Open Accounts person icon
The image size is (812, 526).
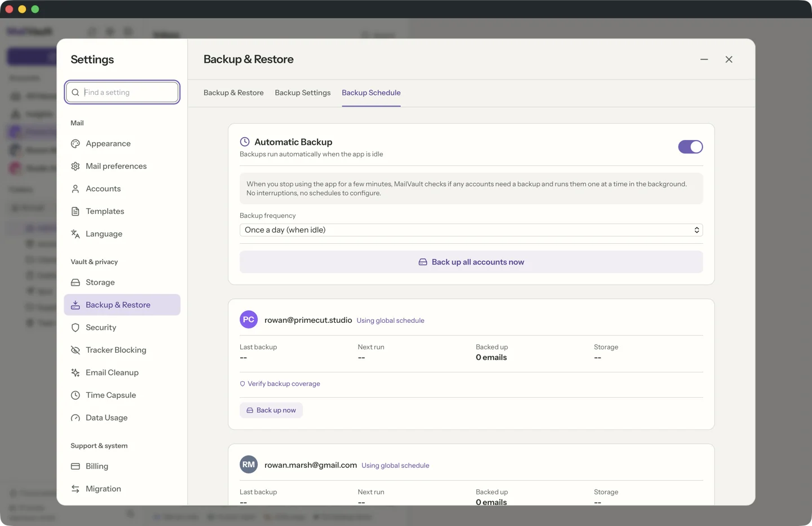[x=76, y=189]
